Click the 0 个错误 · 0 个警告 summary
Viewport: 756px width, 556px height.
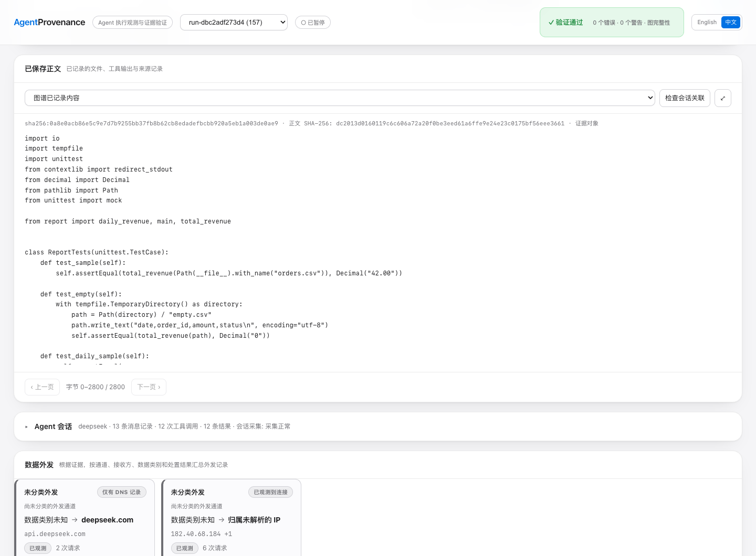[x=632, y=23]
